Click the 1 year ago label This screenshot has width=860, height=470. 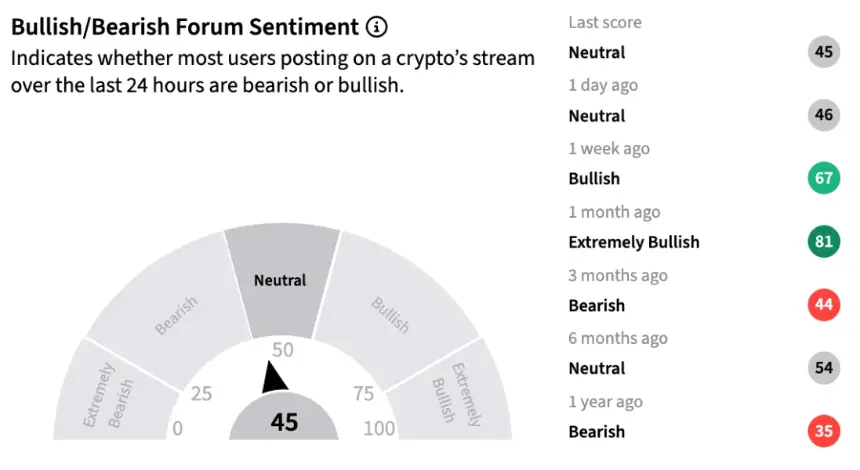coord(605,401)
